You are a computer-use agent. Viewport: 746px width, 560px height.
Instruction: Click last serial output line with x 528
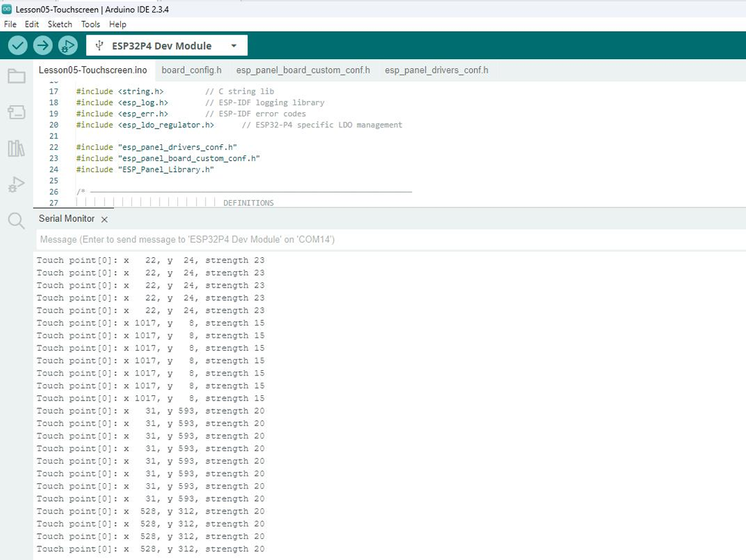click(150, 549)
